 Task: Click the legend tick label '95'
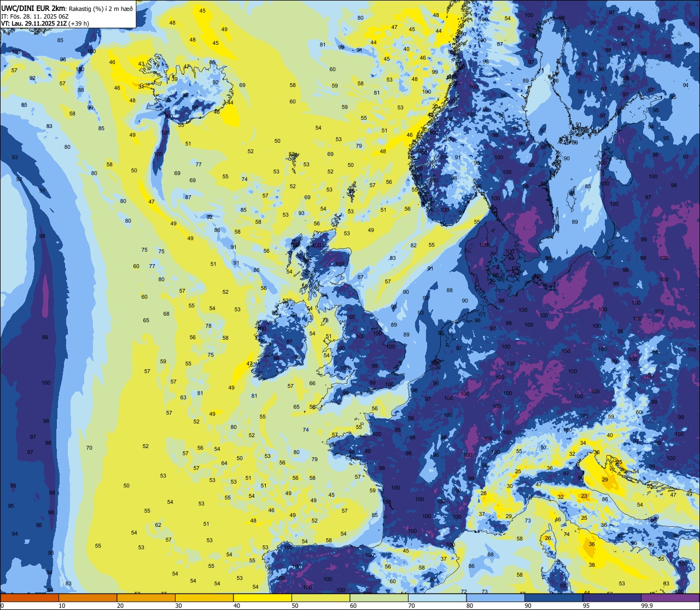tap(586, 606)
